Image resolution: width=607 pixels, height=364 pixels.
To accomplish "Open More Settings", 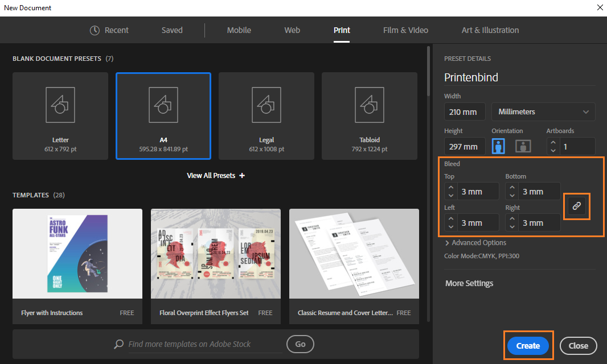I will 469,283.
